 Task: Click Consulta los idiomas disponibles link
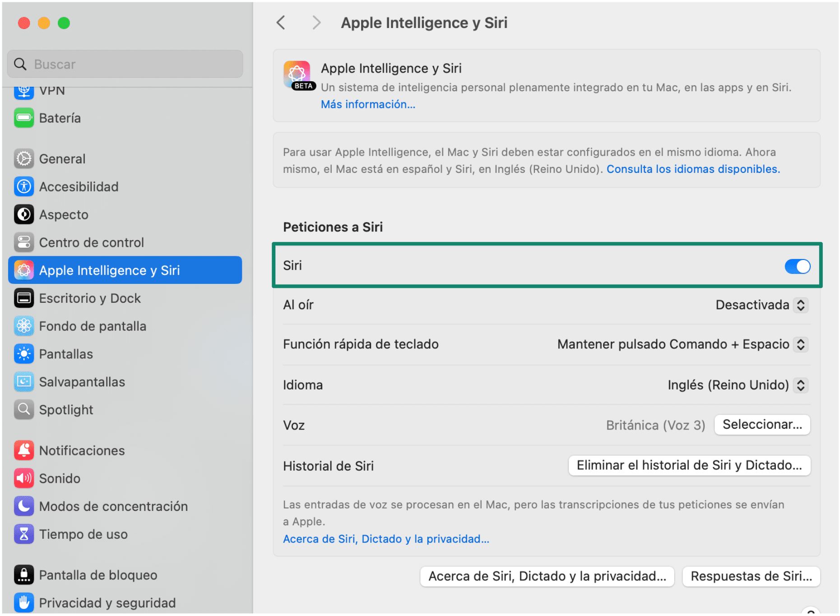click(x=693, y=169)
